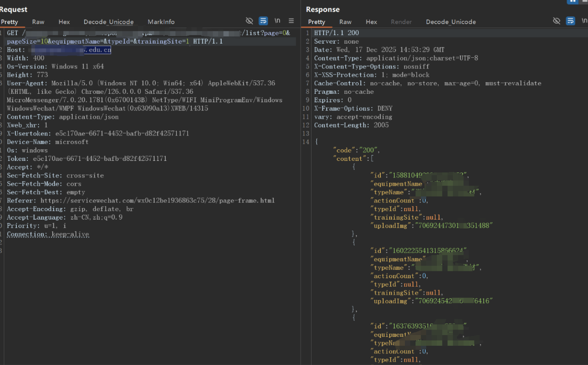Click 'Accept-Language: zh-CN,zh;q=0.9' header
The height and width of the screenshot is (365, 588).
(65, 217)
